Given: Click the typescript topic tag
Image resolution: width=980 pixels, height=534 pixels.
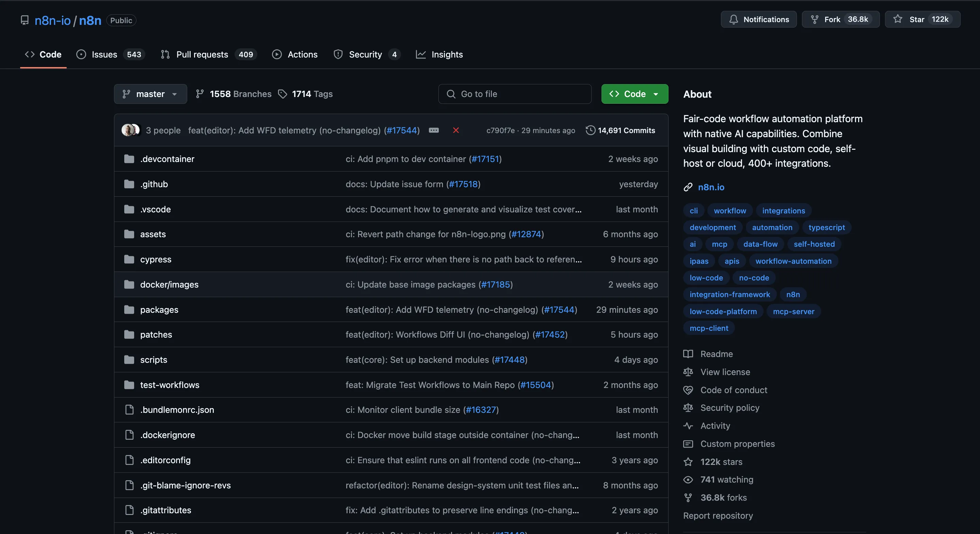Looking at the screenshot, I should pyautogui.click(x=826, y=227).
